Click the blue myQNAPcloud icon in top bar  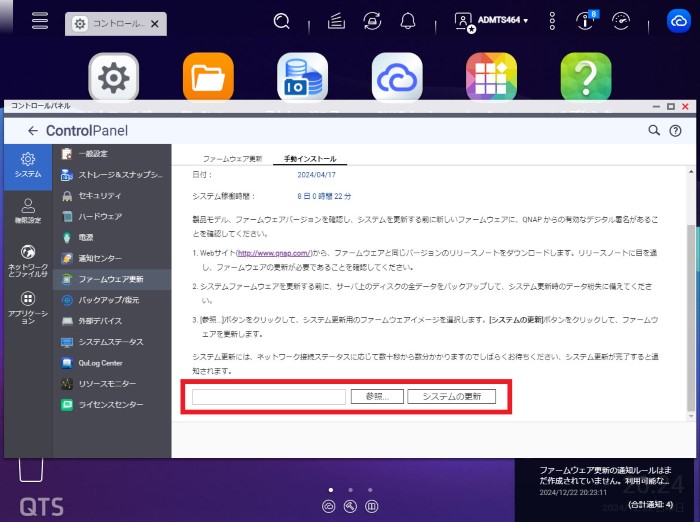pyautogui.click(x=679, y=21)
